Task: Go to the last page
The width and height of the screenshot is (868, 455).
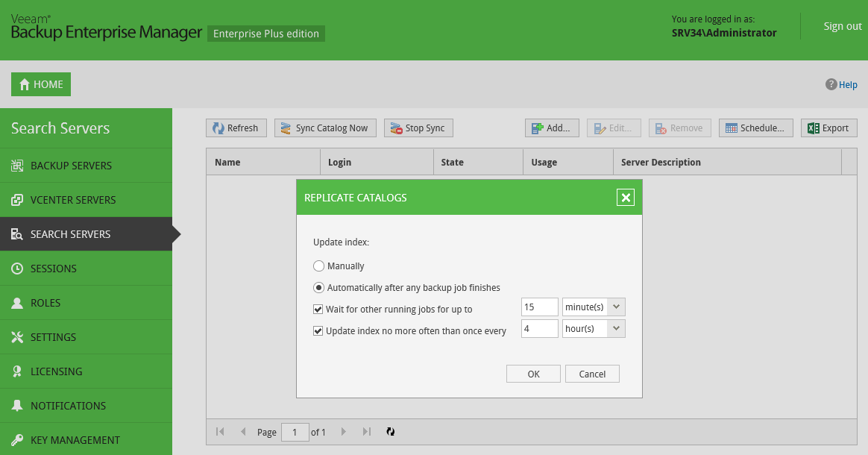Action: (x=367, y=432)
